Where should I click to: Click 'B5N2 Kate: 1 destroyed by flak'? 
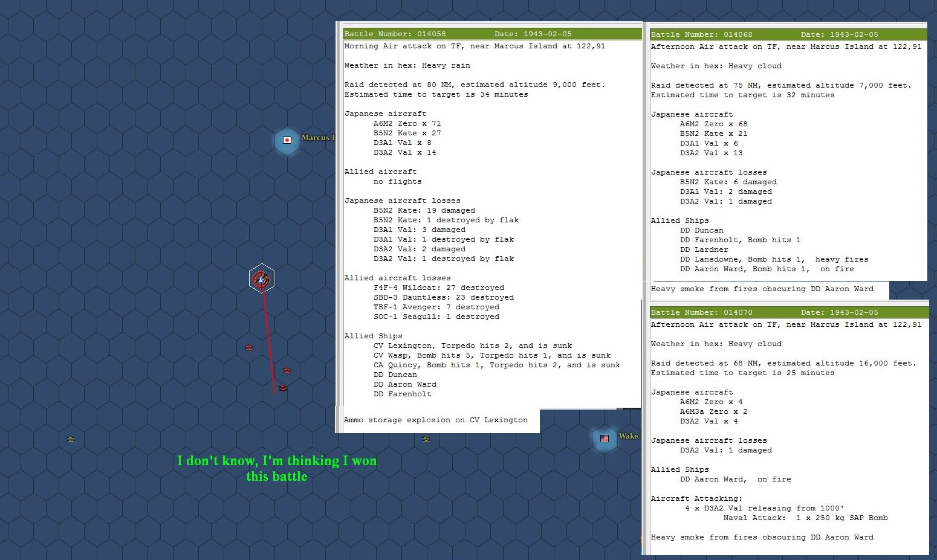[x=446, y=220]
